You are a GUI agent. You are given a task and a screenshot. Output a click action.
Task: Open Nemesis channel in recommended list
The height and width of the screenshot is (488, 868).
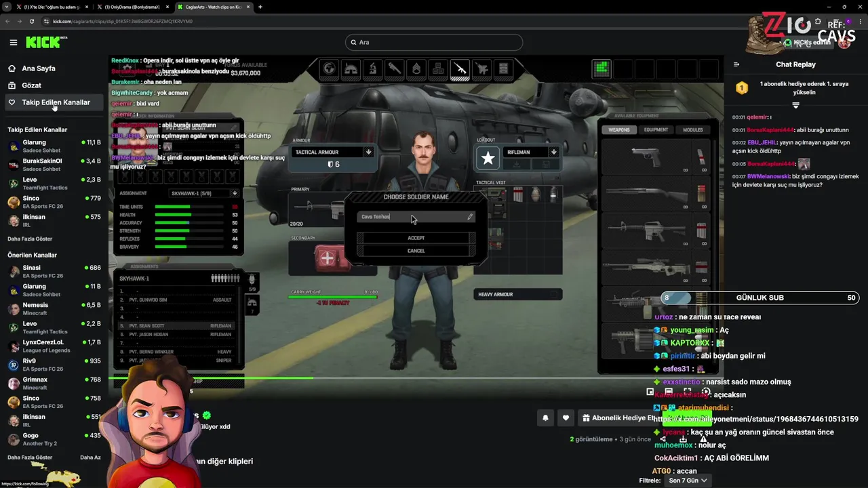[x=53, y=309]
